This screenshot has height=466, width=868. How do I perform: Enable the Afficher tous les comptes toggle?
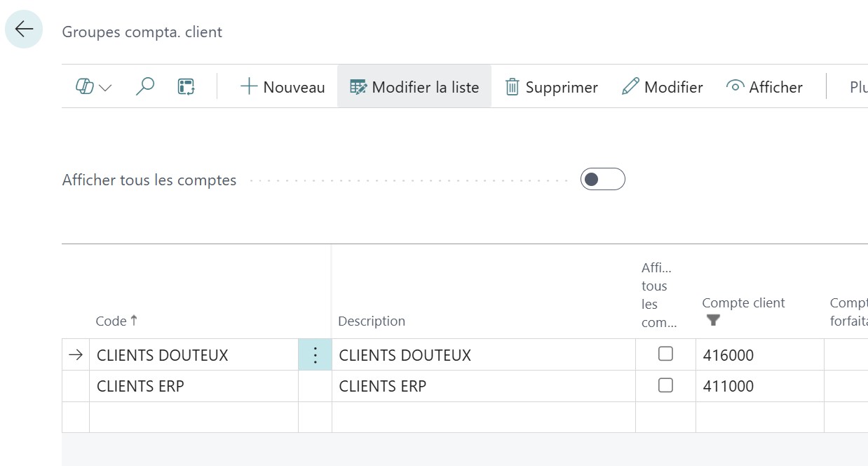click(x=602, y=179)
